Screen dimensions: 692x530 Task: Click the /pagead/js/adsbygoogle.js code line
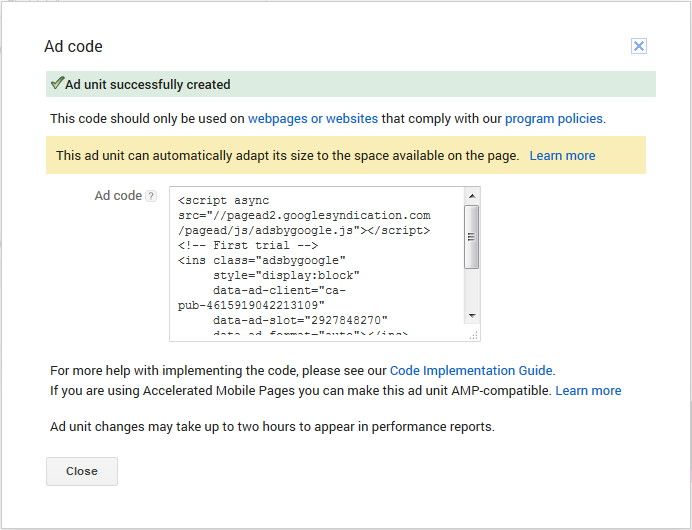pos(304,230)
